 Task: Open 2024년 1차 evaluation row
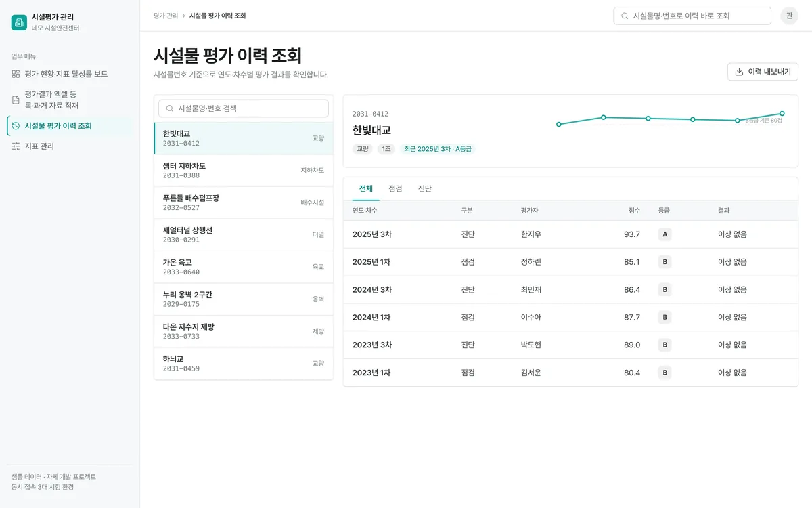coord(570,317)
